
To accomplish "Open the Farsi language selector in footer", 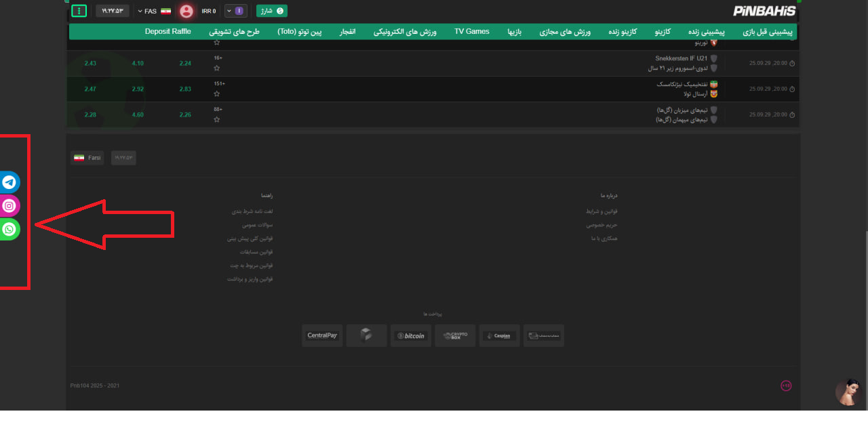I will [87, 158].
